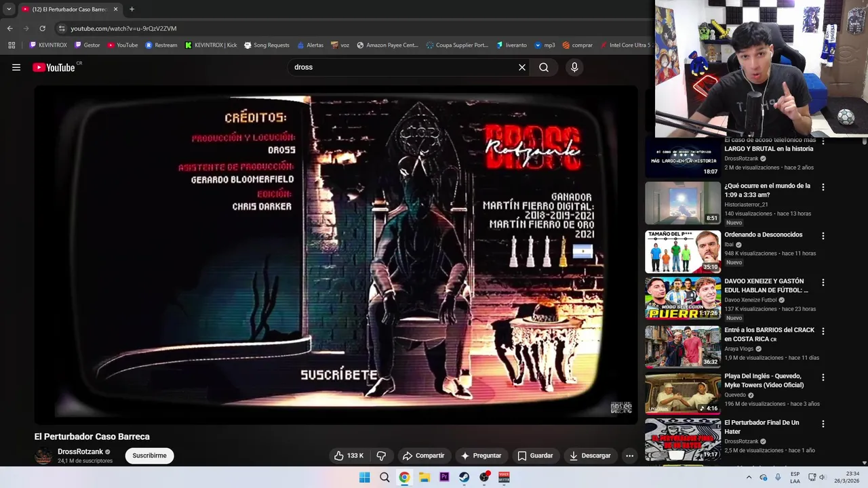Viewport: 868px width, 488px height.
Task: Open the Preguntar AI button
Action: click(481, 455)
